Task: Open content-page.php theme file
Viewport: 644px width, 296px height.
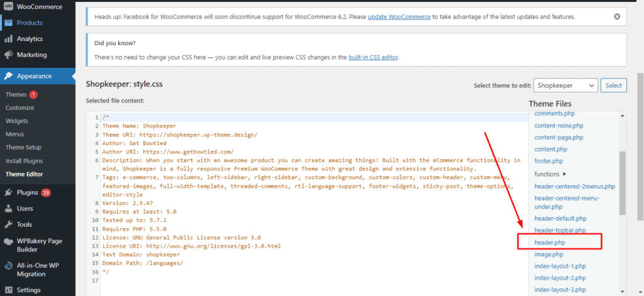Action: [x=559, y=138]
